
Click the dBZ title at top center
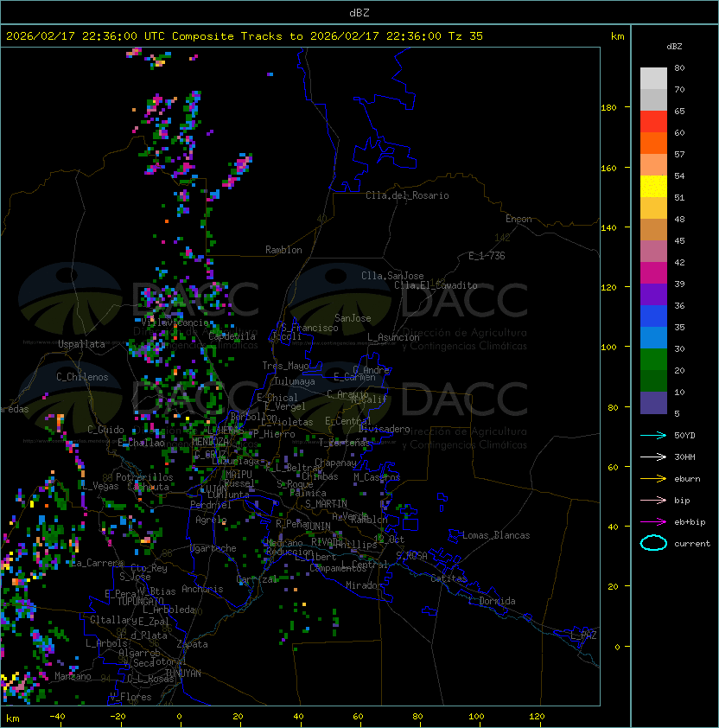359,12
